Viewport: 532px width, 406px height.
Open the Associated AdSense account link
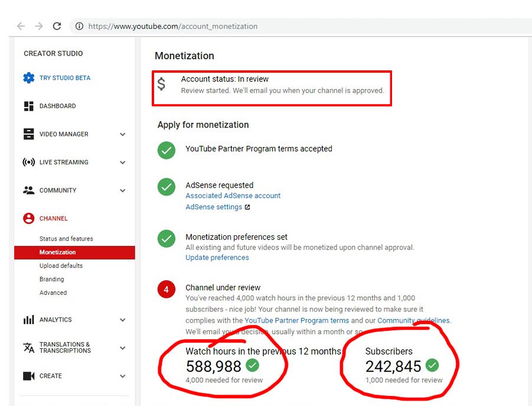point(233,196)
